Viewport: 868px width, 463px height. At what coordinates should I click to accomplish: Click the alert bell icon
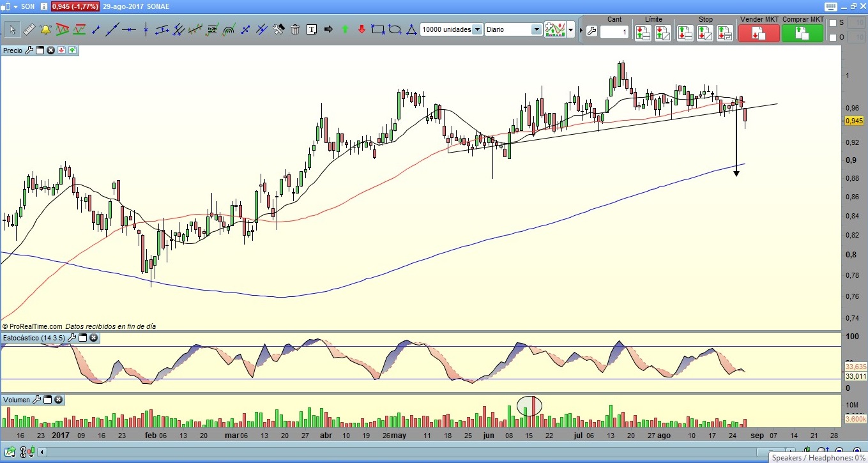[x=45, y=29]
